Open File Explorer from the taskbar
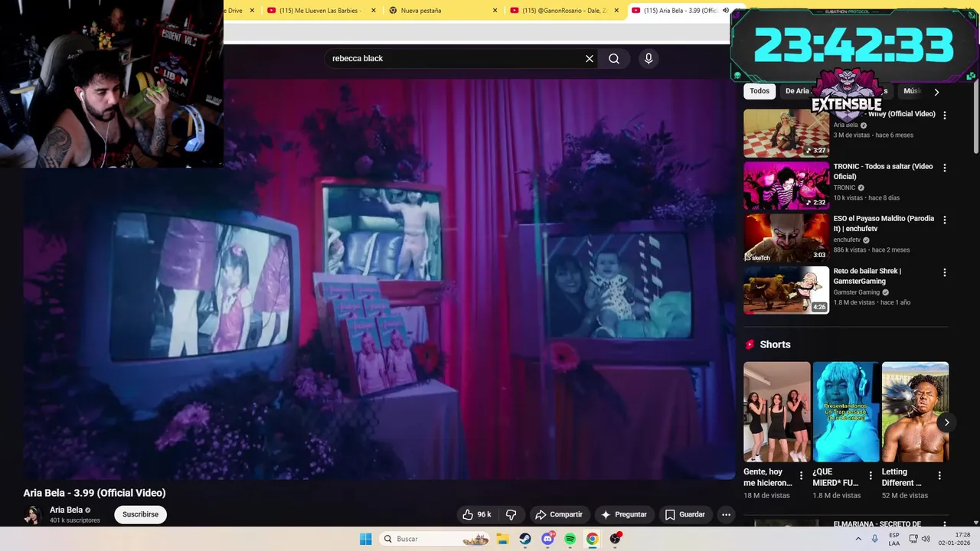The image size is (980, 551). click(502, 539)
